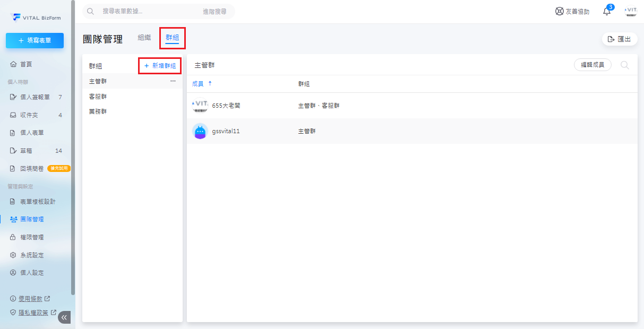Select 業務群 in the group list
This screenshot has height=329, width=644.
98,111
